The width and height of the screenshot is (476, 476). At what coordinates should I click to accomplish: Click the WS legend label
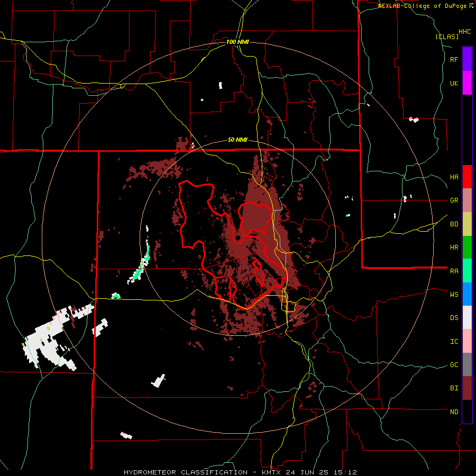tap(454, 295)
